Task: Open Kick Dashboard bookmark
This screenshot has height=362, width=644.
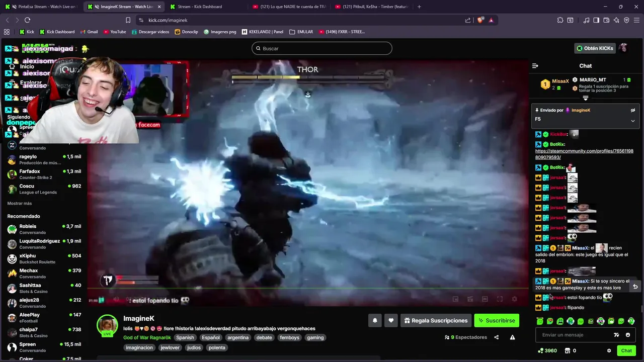Action: pos(57,32)
